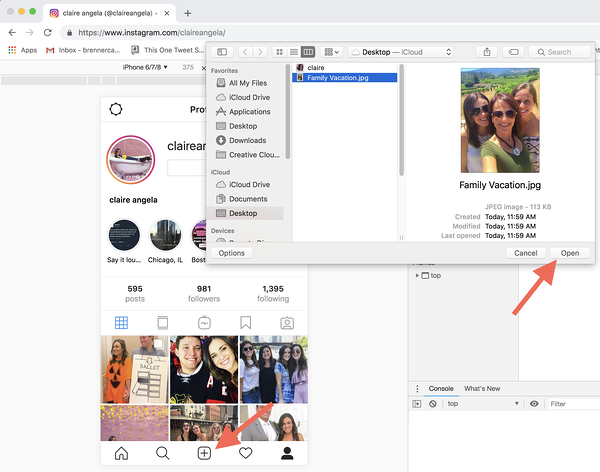
Task: Open the activity heart icon
Action: (x=245, y=453)
